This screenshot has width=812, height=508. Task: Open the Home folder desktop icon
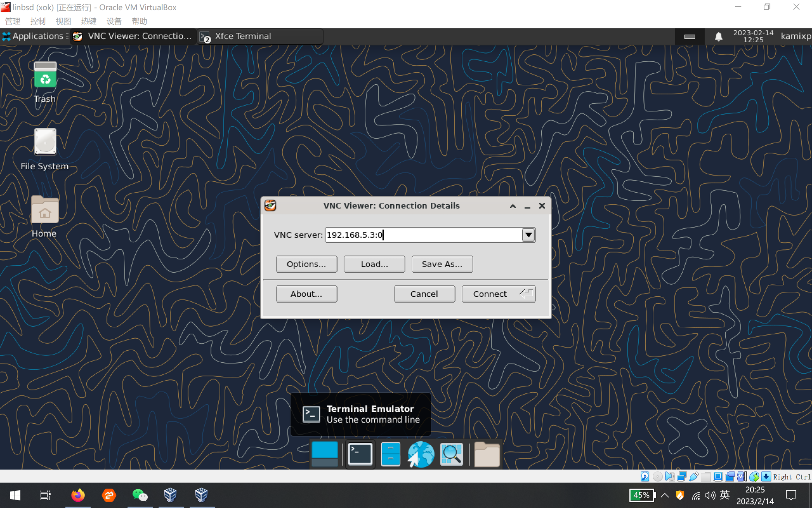pos(45,210)
